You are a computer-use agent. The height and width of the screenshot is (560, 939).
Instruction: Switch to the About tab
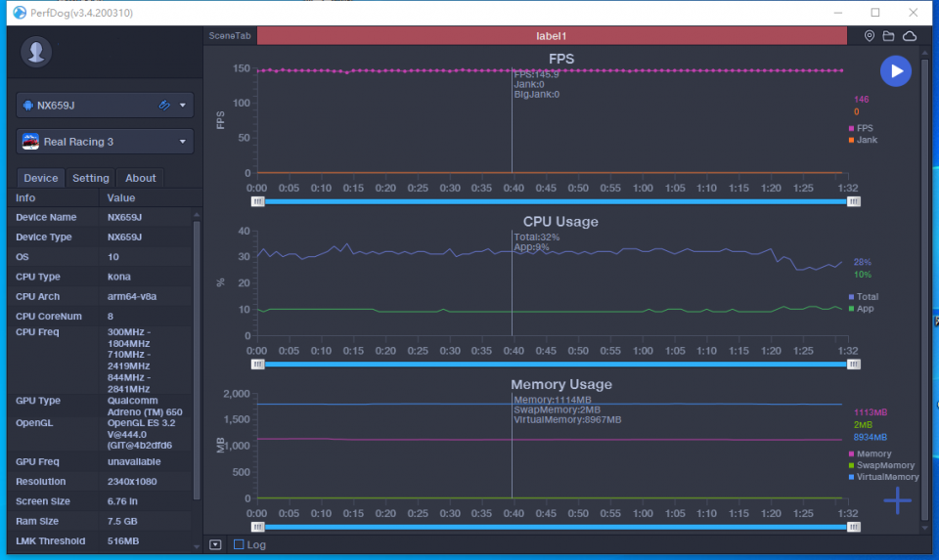tap(141, 178)
